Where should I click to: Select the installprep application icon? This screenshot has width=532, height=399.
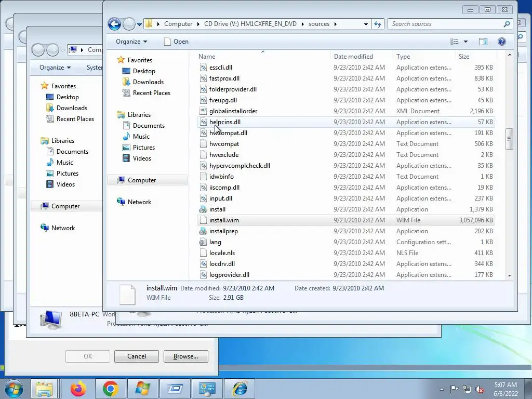pyautogui.click(x=203, y=231)
